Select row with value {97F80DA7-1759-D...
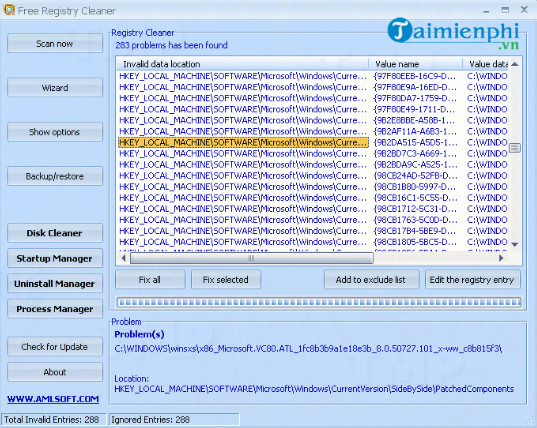537x428 pixels. click(x=312, y=98)
